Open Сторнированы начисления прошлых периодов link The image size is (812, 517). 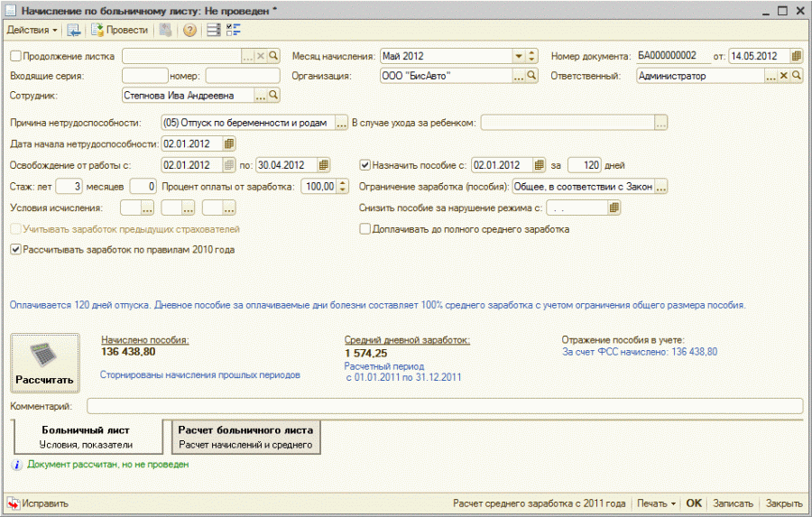tap(199, 374)
